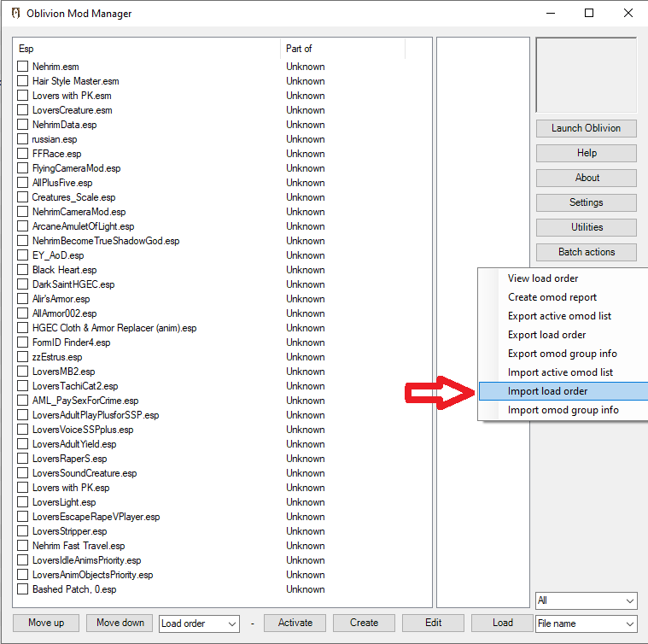Click the Move up button
Viewport: 648px width, 644px height.
point(46,623)
